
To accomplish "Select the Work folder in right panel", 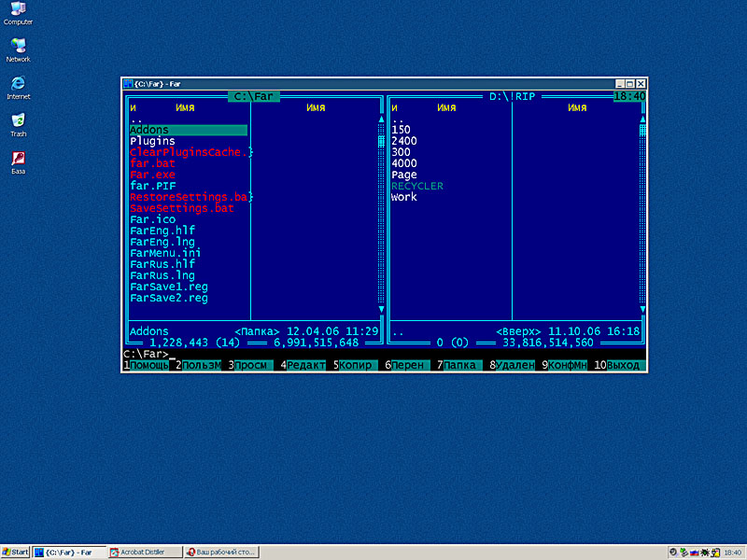I will (404, 197).
